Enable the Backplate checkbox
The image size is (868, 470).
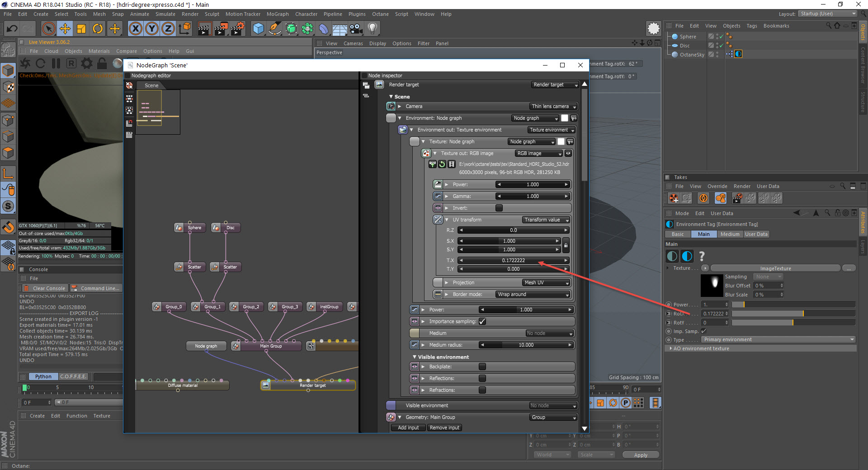(482, 367)
